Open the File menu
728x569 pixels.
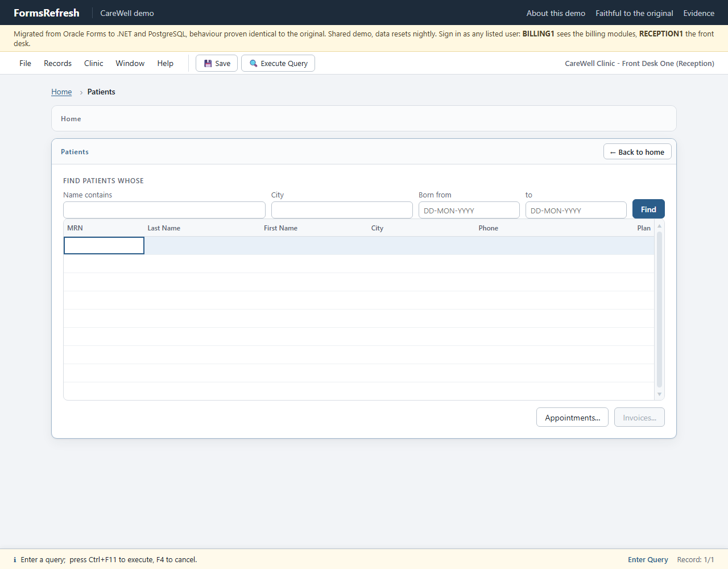(25, 63)
